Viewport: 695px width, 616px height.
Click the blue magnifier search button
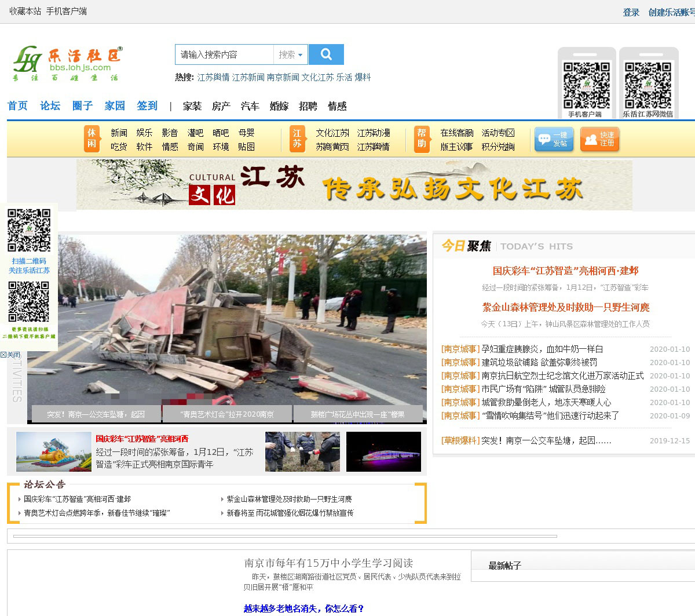(x=326, y=54)
